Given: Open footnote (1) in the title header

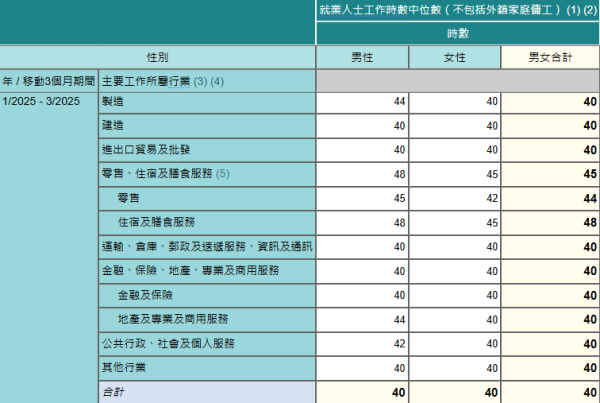Looking at the screenshot, I should [x=574, y=10].
